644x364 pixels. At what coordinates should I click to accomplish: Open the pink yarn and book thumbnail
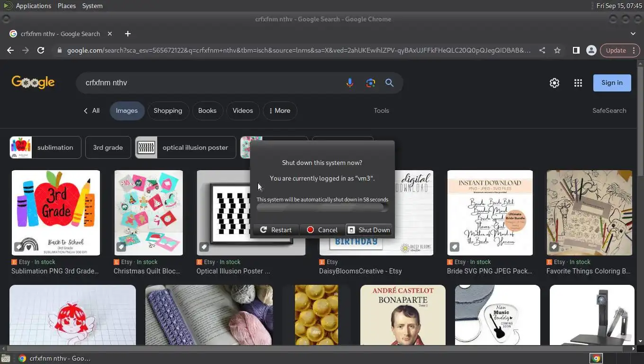point(209,315)
